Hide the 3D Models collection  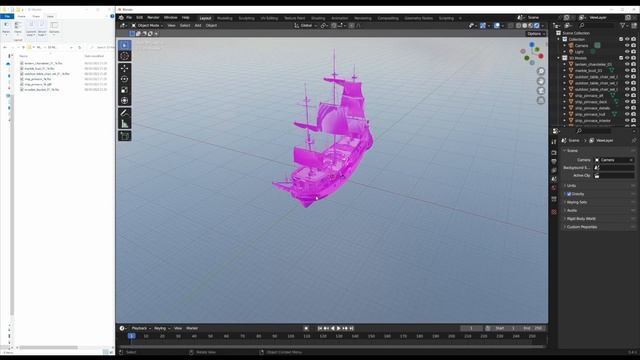pyautogui.click(x=627, y=58)
